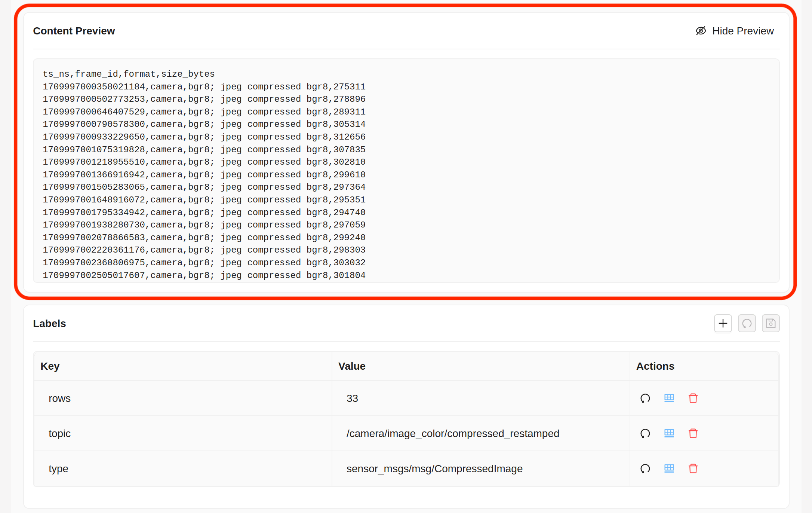Open table icon for type label

[x=669, y=468]
